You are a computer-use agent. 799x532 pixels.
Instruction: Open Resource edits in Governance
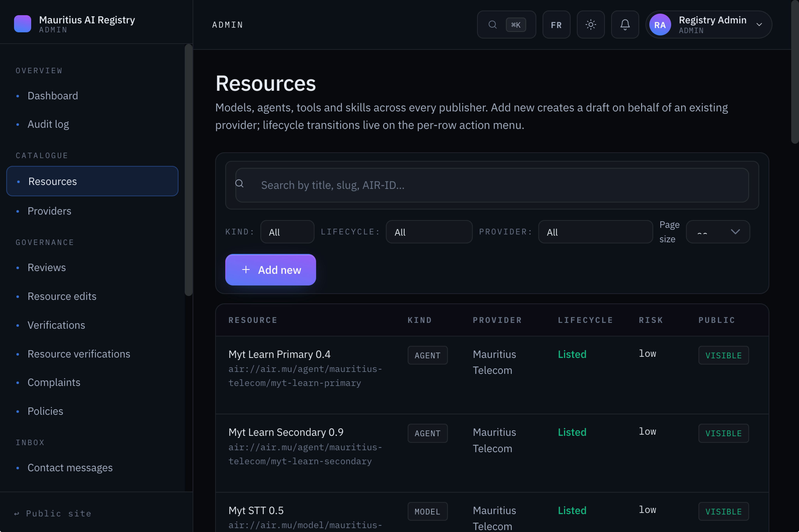tap(62, 296)
